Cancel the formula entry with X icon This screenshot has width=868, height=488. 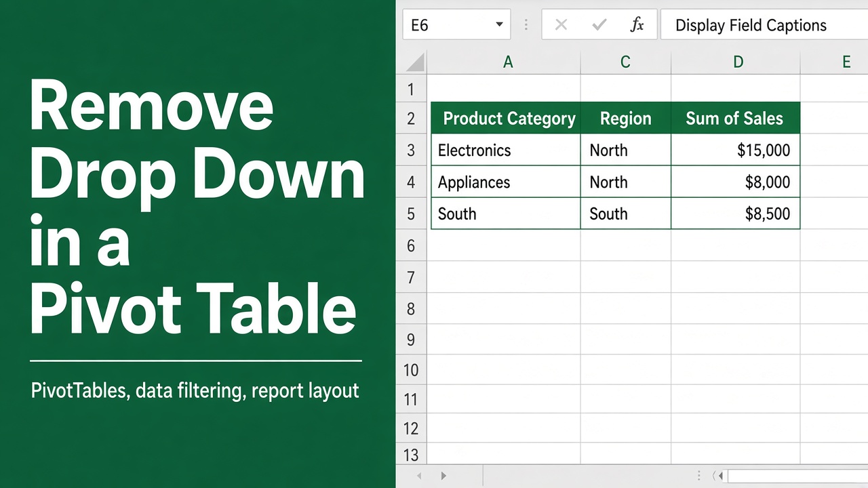point(561,25)
